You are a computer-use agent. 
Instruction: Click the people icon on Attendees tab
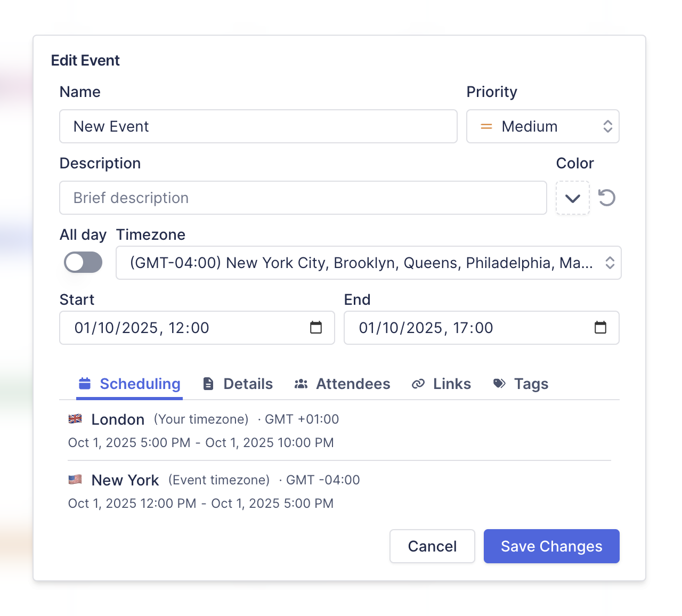301,384
